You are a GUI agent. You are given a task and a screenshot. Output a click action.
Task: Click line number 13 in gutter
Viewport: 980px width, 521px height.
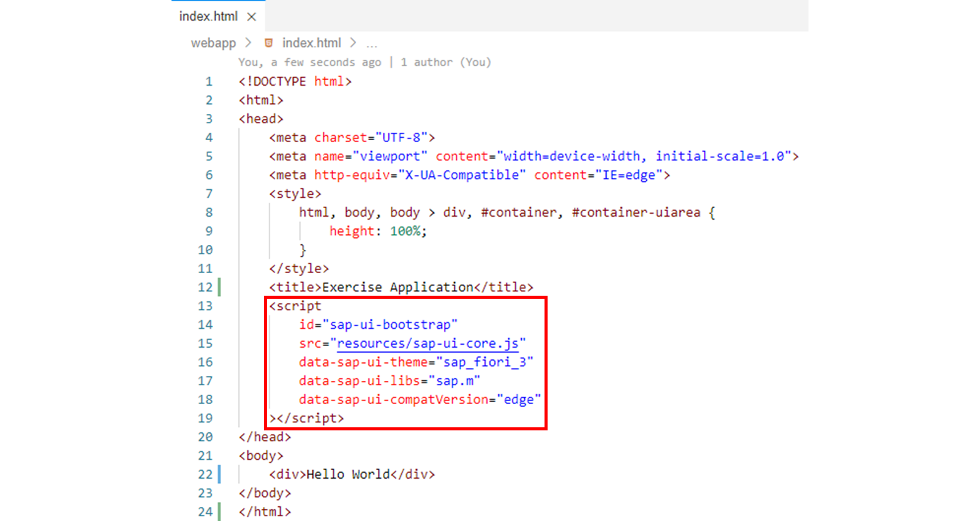tap(205, 306)
